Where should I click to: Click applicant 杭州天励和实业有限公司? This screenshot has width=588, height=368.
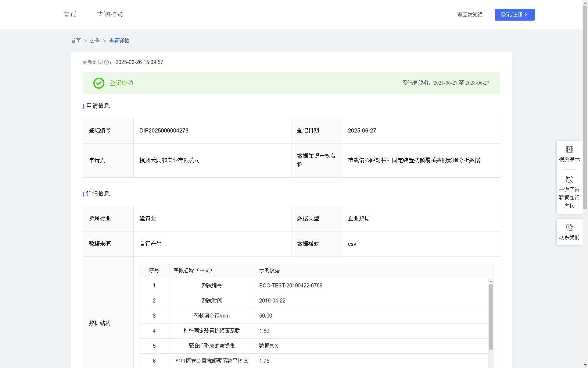[x=169, y=160]
